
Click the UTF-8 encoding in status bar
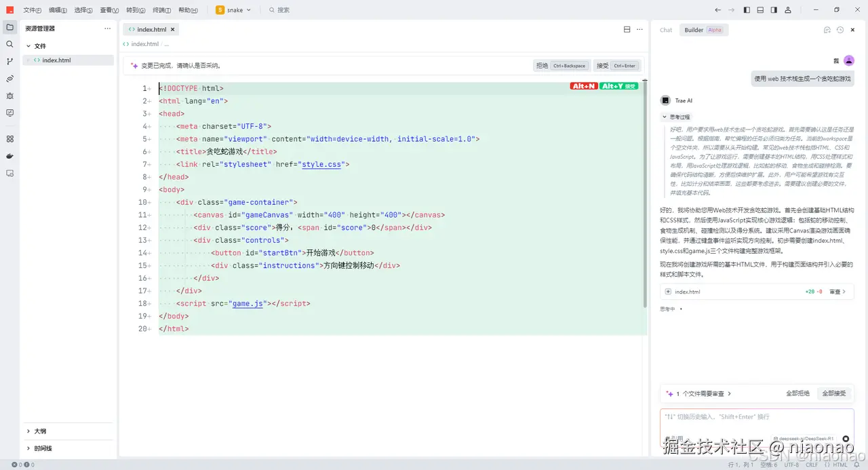click(x=791, y=465)
